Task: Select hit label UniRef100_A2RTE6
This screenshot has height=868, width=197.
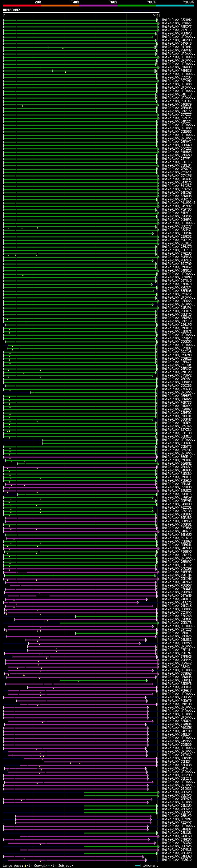Action: [x=177, y=162]
